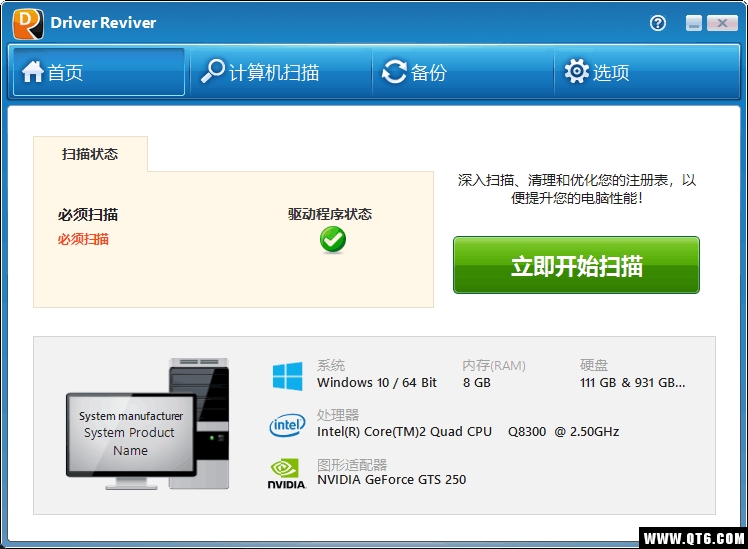Close the Driver Reviver window
Image resolution: width=748 pixels, height=549 pixels.
[x=722, y=23]
